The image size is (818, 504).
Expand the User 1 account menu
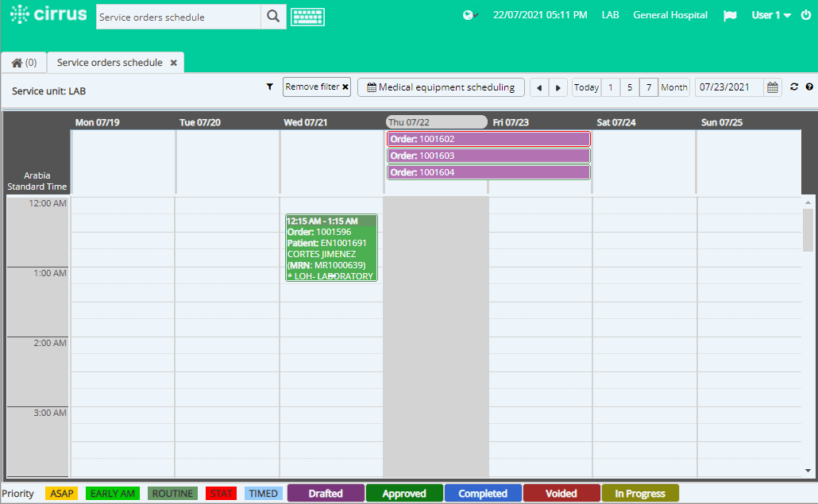point(768,14)
